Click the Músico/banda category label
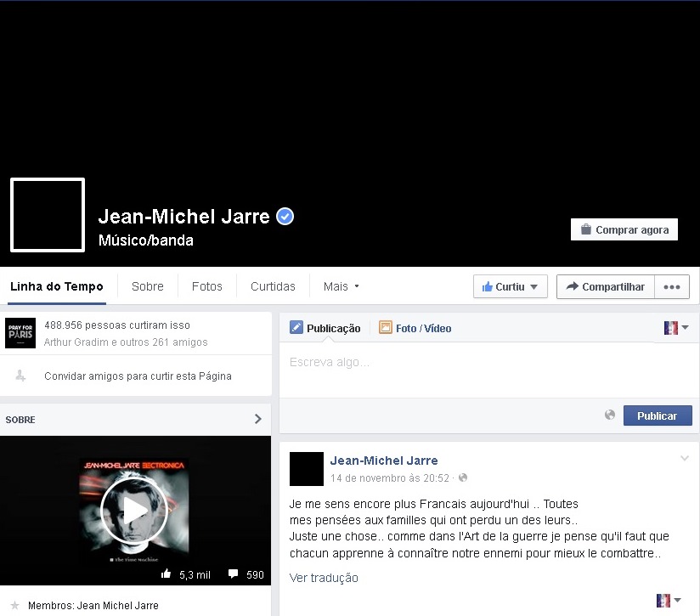 pyautogui.click(x=146, y=240)
